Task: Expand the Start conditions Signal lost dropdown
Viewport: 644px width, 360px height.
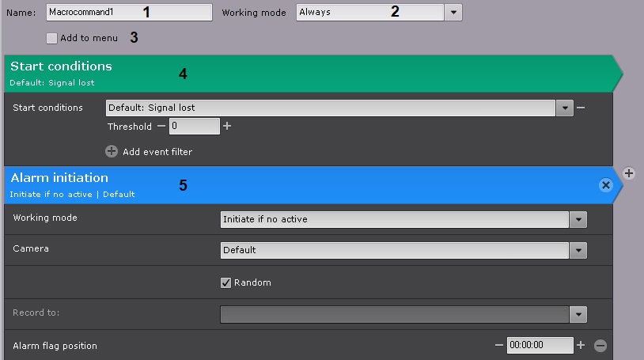Action: point(565,108)
